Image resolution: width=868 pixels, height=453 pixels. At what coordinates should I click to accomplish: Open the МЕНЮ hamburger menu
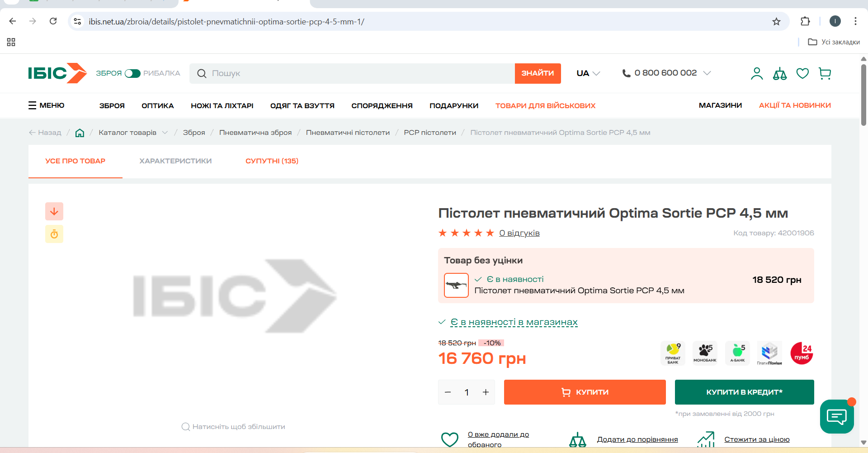point(47,105)
